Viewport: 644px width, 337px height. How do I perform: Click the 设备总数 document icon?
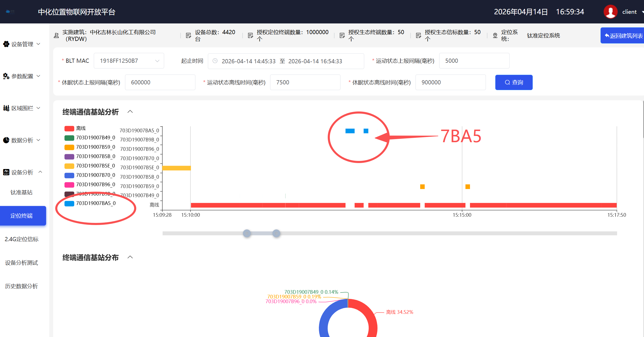(189, 35)
